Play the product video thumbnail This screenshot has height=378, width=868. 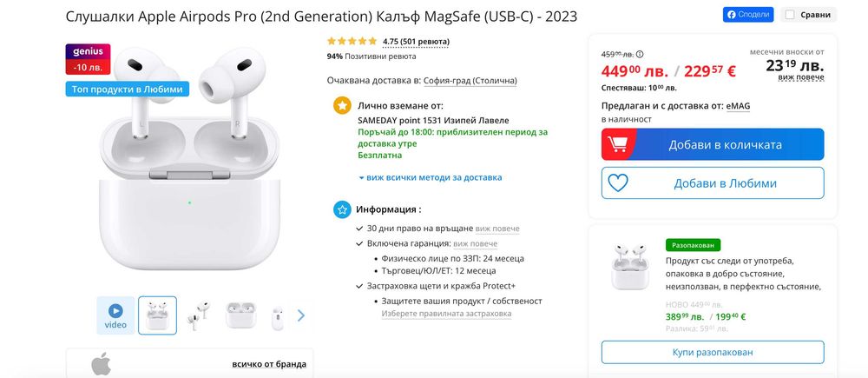115,315
